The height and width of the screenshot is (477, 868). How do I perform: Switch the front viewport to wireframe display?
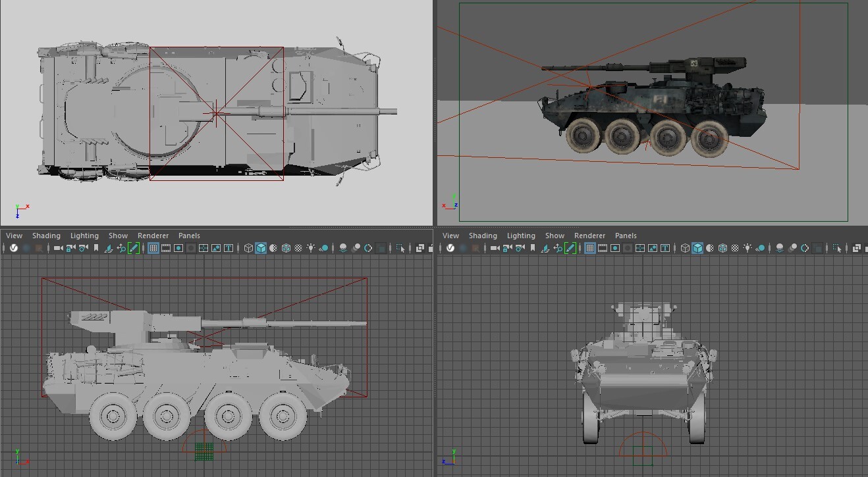tap(684, 248)
